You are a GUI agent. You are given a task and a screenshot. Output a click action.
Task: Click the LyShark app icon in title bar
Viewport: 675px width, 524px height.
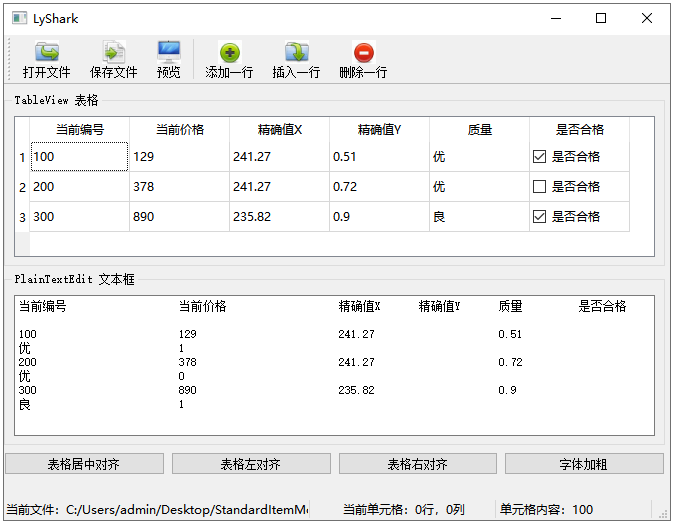tap(19, 18)
